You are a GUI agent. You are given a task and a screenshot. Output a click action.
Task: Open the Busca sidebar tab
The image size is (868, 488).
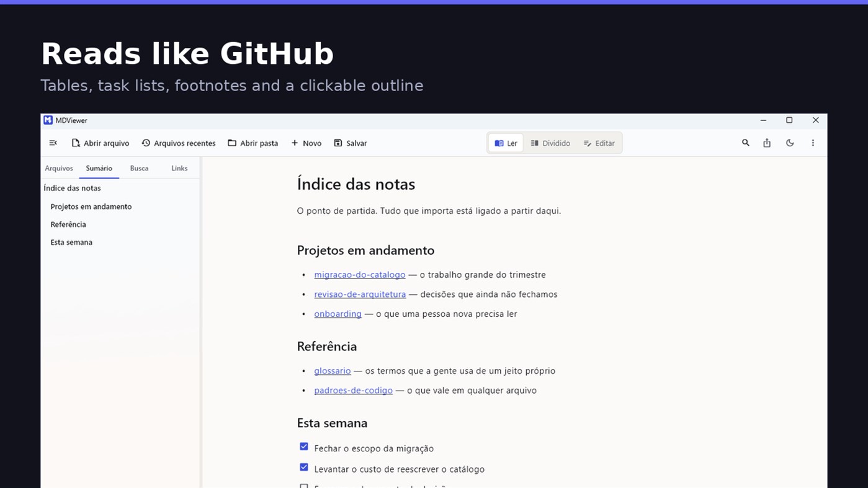click(139, 168)
